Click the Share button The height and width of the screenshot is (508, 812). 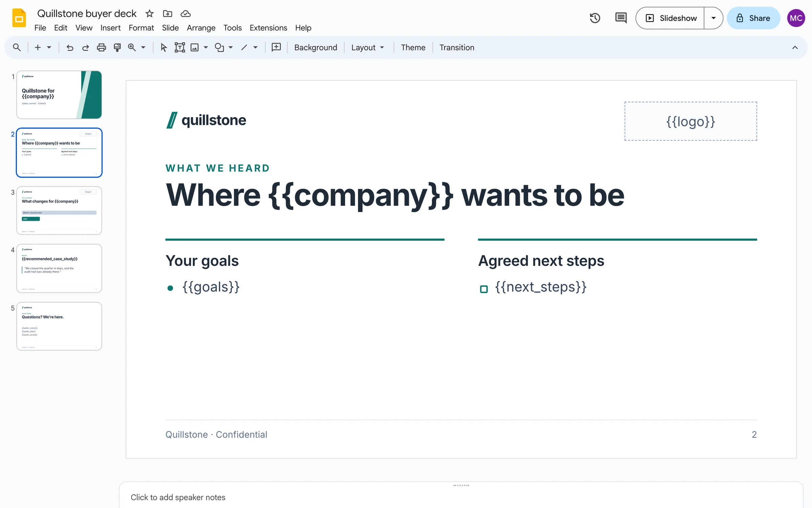point(753,18)
